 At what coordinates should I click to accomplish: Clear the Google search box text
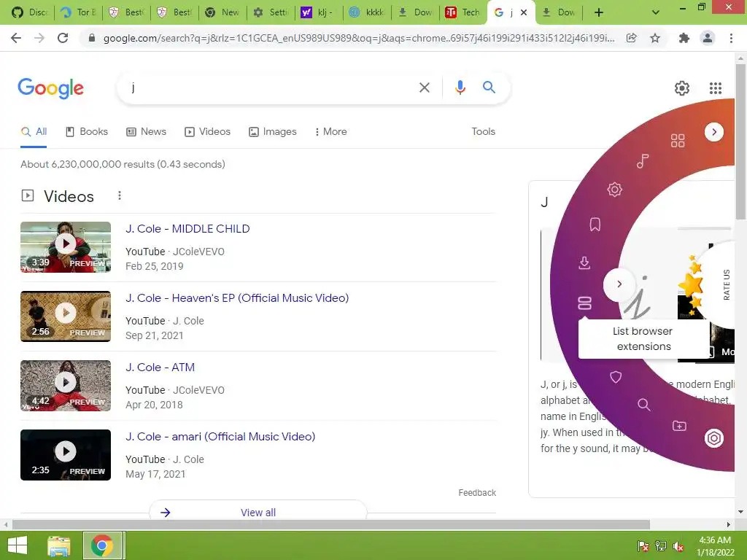424,87
